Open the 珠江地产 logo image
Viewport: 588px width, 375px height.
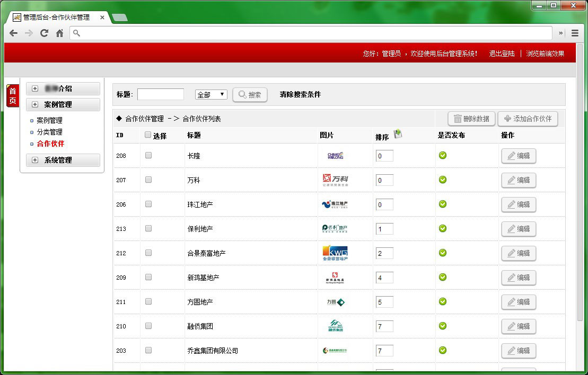click(x=335, y=204)
